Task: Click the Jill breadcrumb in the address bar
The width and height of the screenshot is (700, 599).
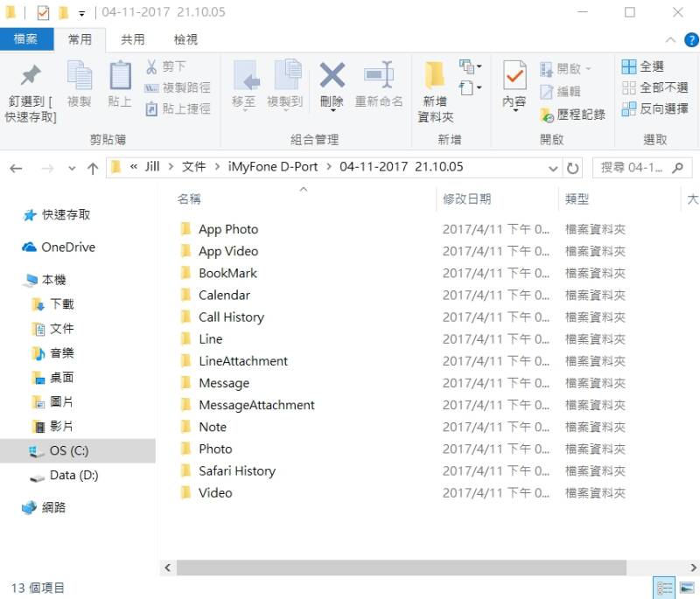Action: (x=152, y=167)
